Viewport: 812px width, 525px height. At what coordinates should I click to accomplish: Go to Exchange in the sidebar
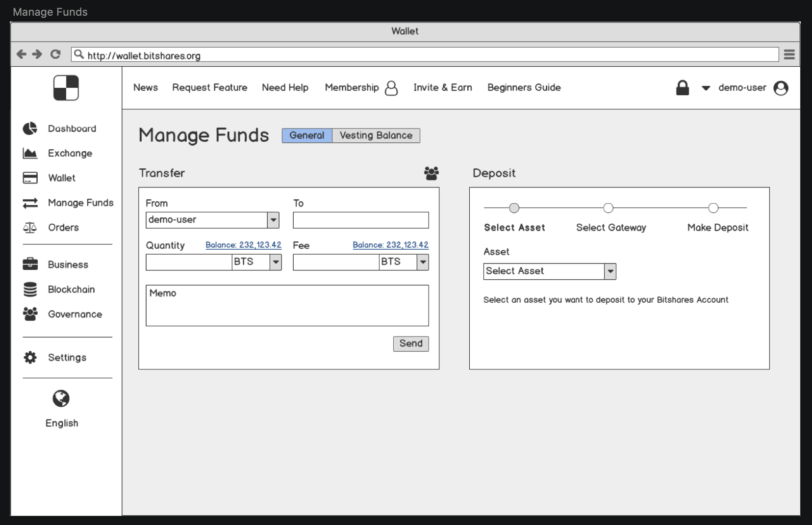pyautogui.click(x=70, y=153)
